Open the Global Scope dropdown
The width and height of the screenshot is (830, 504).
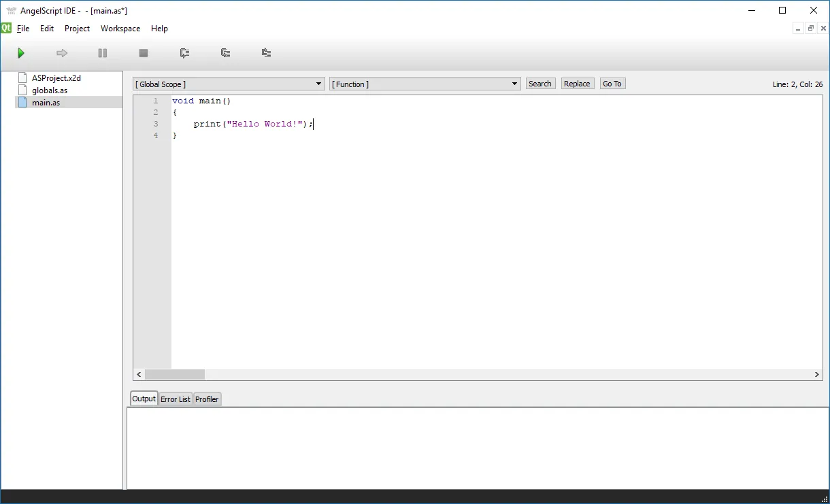coord(229,84)
